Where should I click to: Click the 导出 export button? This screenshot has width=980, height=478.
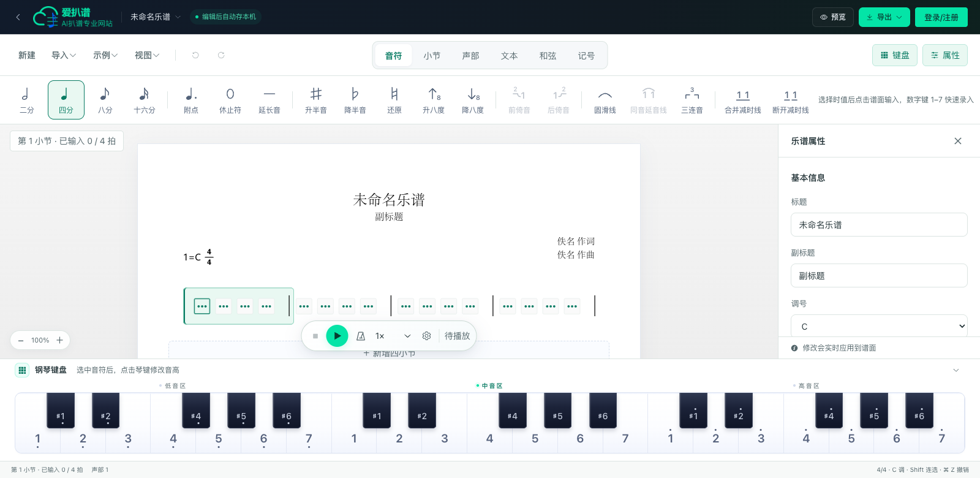pos(884,17)
